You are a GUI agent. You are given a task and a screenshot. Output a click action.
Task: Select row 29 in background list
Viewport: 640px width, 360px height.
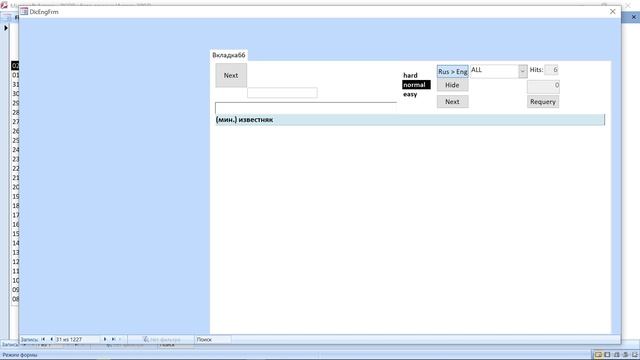click(x=15, y=103)
